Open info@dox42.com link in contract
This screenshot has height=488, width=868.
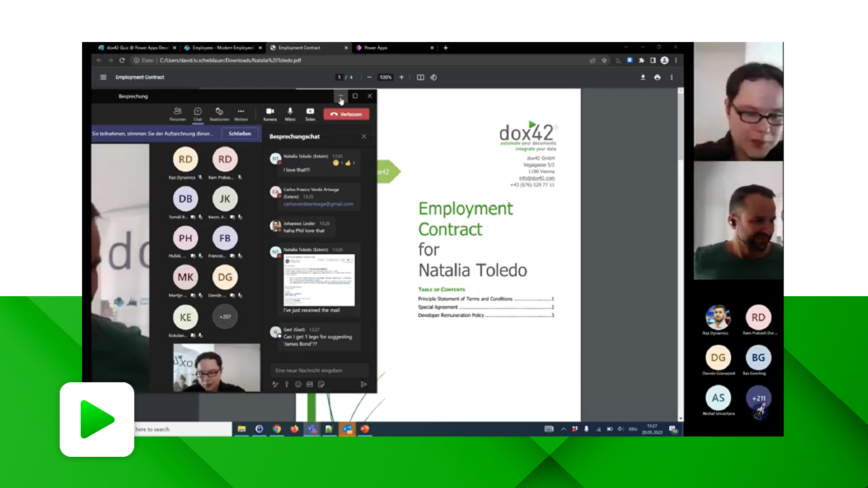coord(537,178)
